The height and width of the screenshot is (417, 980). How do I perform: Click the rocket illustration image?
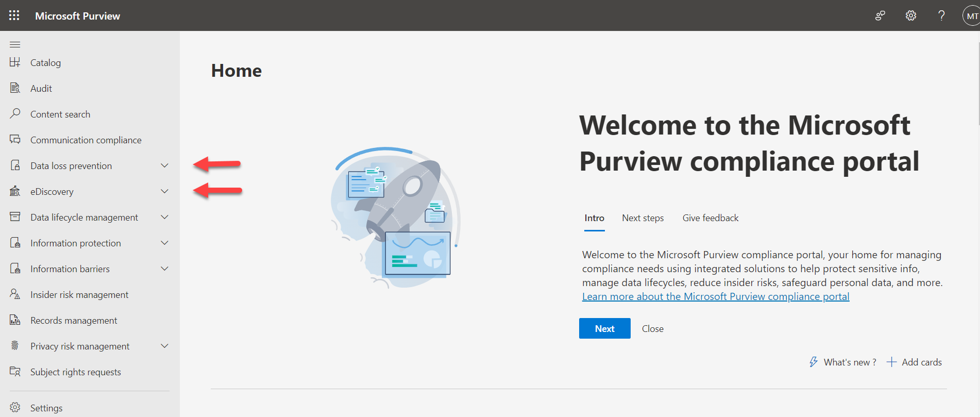(395, 217)
